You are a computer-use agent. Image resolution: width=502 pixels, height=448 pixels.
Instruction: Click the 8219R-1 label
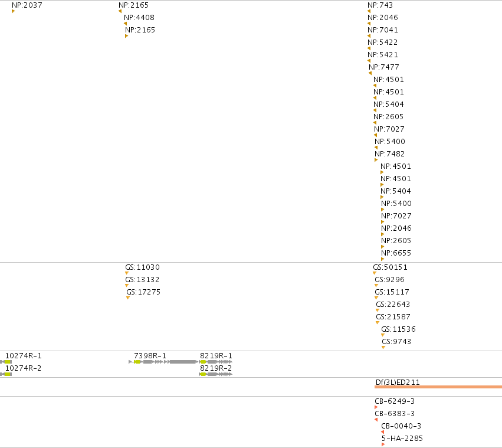coord(216,356)
